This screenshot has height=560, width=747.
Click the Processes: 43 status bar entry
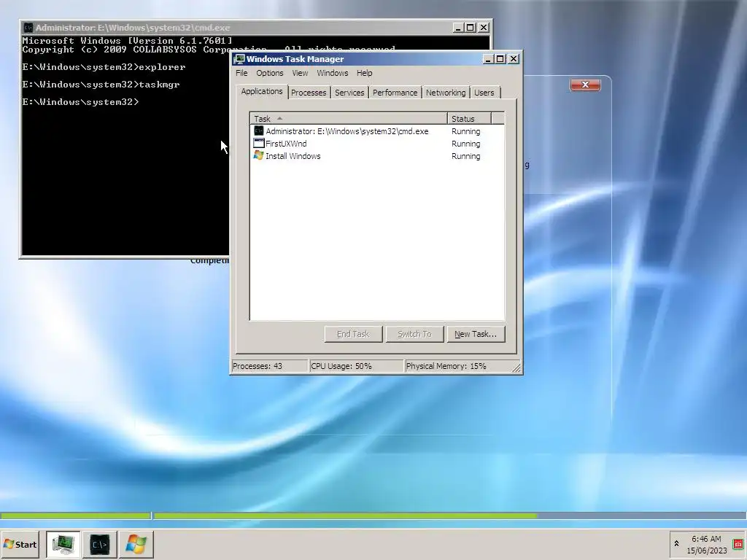(269, 366)
